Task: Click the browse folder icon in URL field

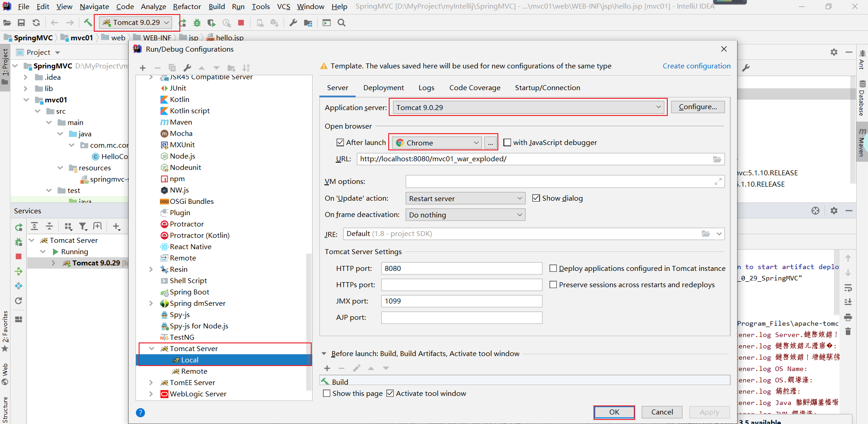Action: (717, 159)
